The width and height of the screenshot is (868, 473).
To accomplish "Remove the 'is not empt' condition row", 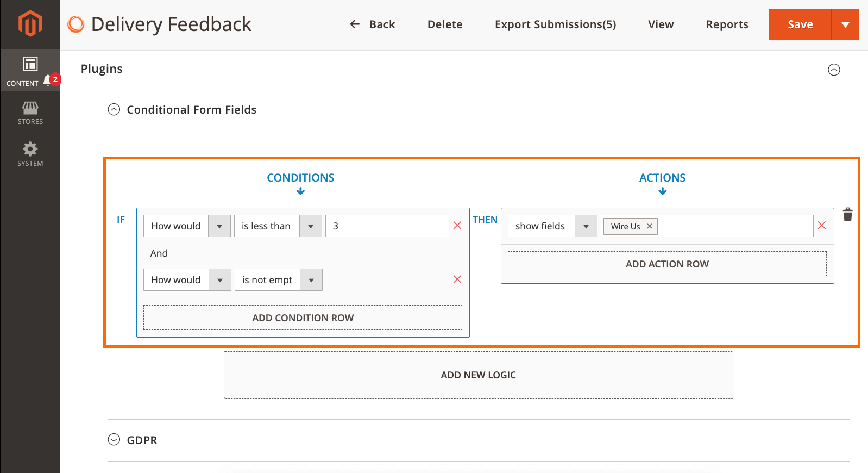I will [x=457, y=279].
